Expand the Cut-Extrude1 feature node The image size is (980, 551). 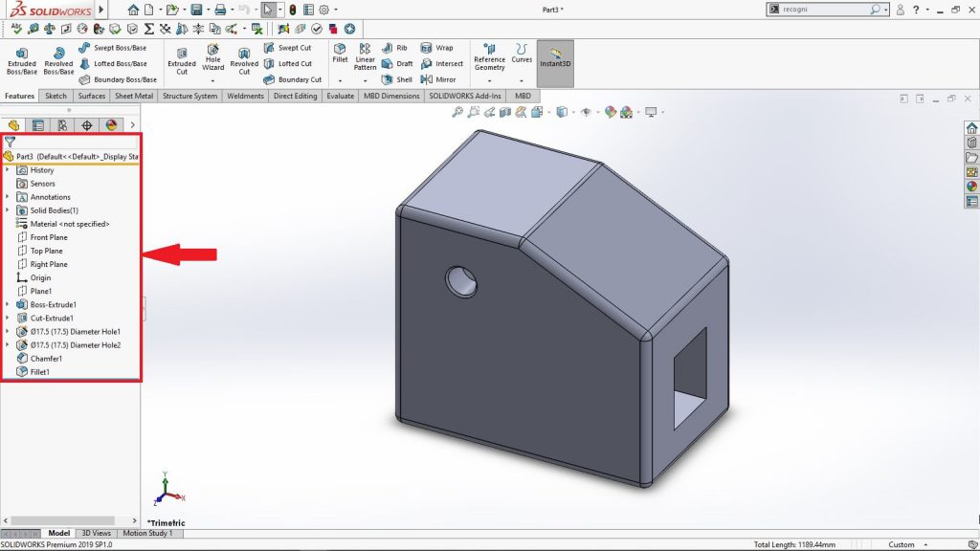pos(8,318)
